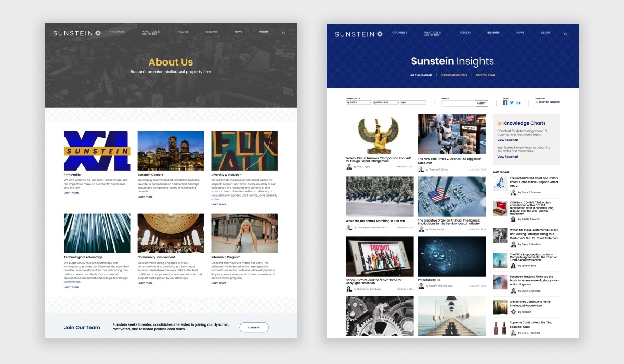Select the Sunstein News tab
This screenshot has height=364, width=624.
click(x=485, y=75)
